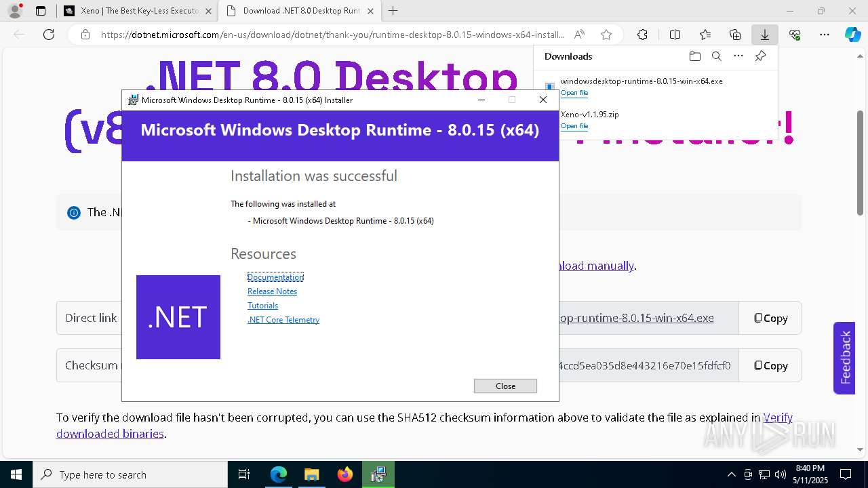Viewport: 868px width, 488px height.
Task: Open the Favorites list icon
Action: tap(705, 35)
